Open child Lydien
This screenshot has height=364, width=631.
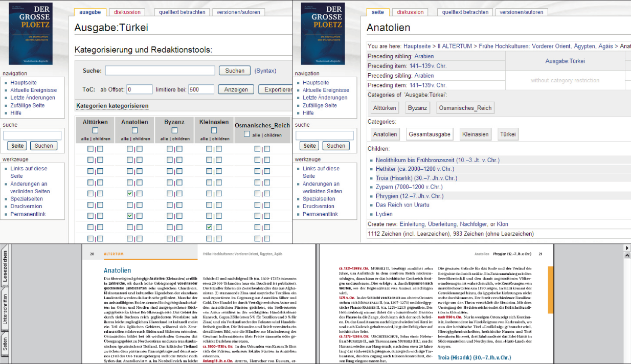tap(384, 214)
